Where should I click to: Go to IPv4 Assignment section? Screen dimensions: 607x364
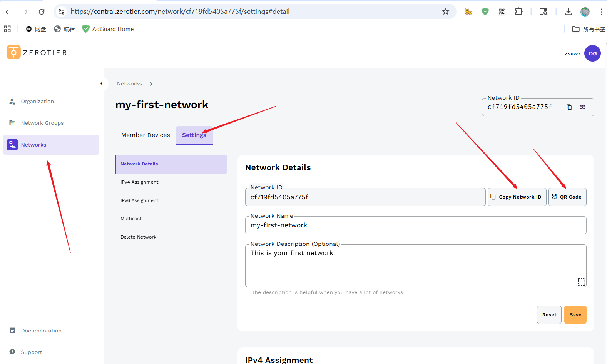click(x=139, y=182)
